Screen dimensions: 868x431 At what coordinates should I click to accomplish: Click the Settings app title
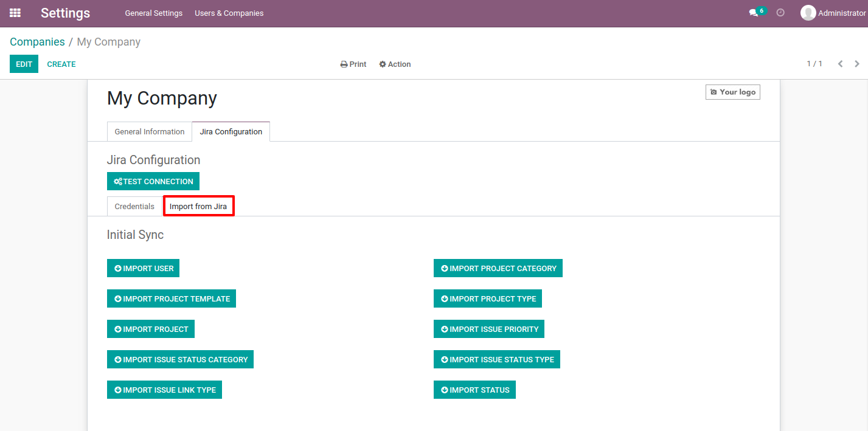[65, 13]
